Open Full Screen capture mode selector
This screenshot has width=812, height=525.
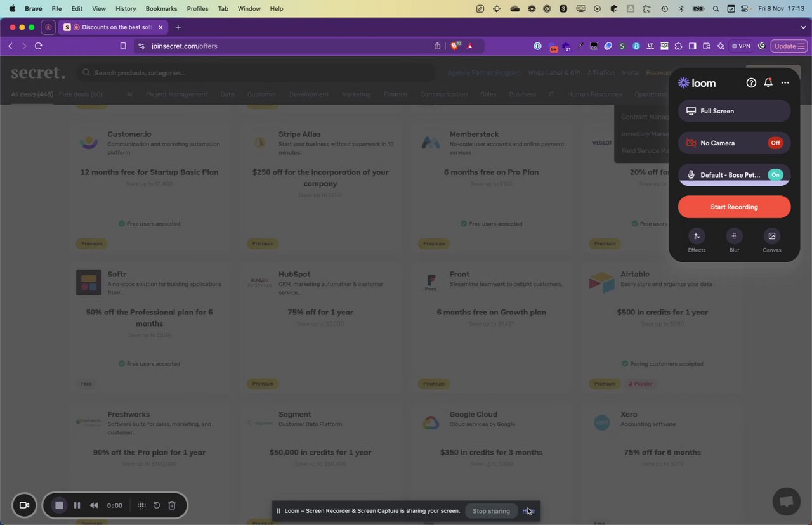pyautogui.click(x=734, y=111)
